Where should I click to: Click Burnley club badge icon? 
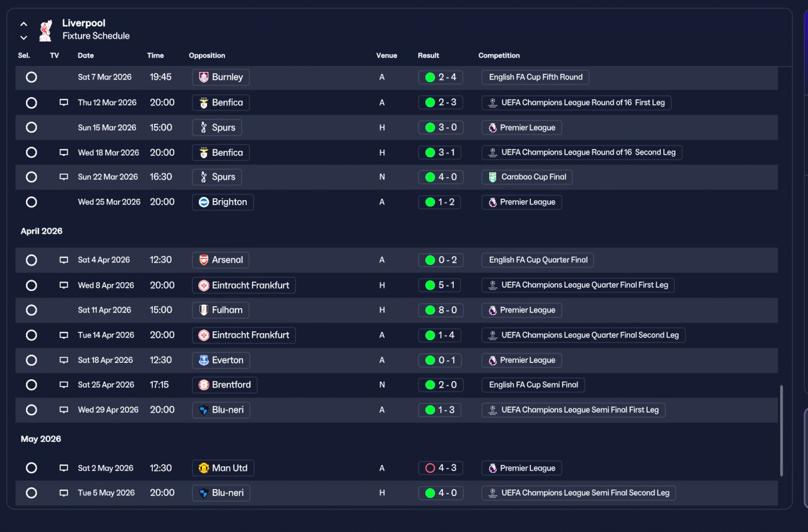[x=203, y=77]
